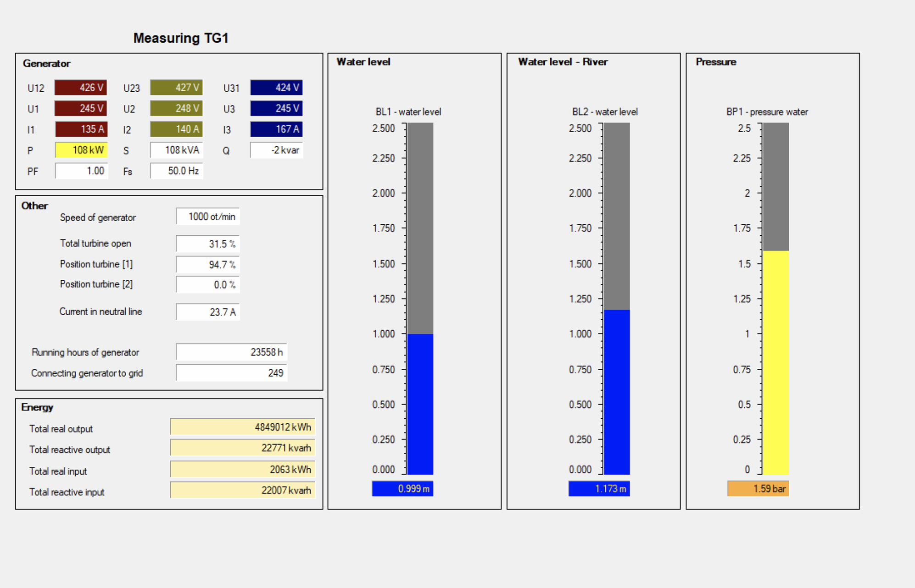Click the Pressure panel heading

(716, 62)
